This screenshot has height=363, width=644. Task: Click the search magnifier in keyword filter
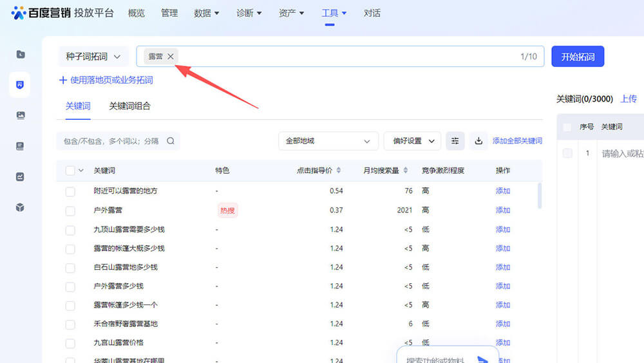pyautogui.click(x=171, y=141)
